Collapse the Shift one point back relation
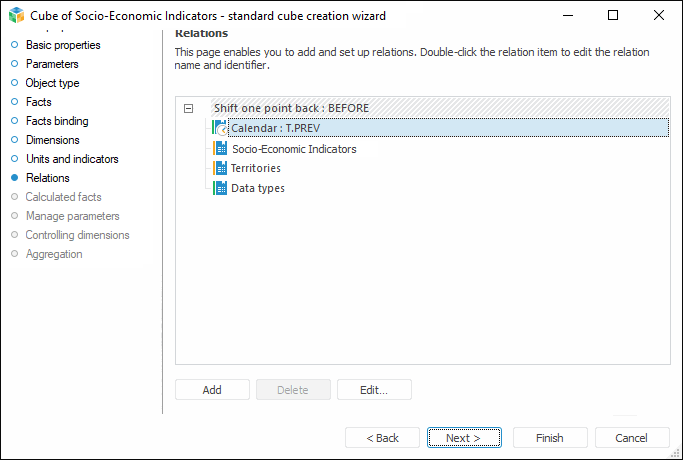The height and width of the screenshot is (460, 683). [x=188, y=108]
